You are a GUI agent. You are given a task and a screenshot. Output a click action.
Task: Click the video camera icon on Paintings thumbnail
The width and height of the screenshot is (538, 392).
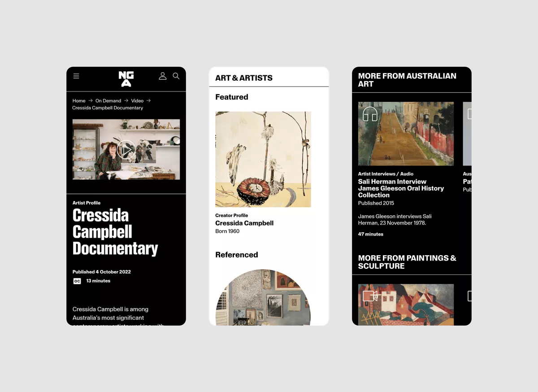click(369, 296)
